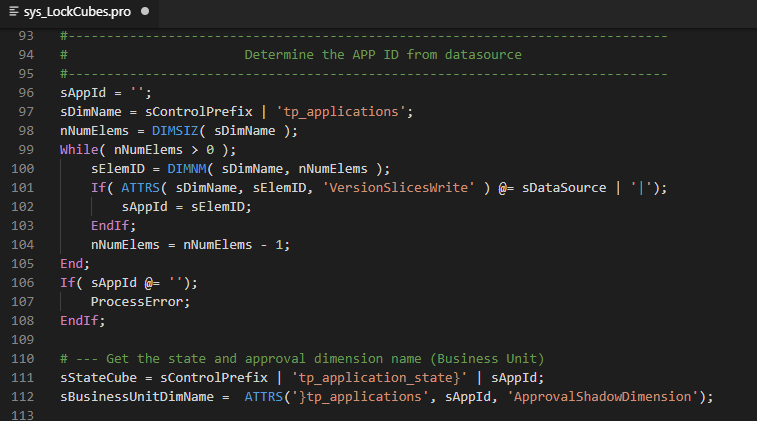The height and width of the screenshot is (421, 757).
Task: Click the sControlPrefix variable on line 97
Action: 199,112
